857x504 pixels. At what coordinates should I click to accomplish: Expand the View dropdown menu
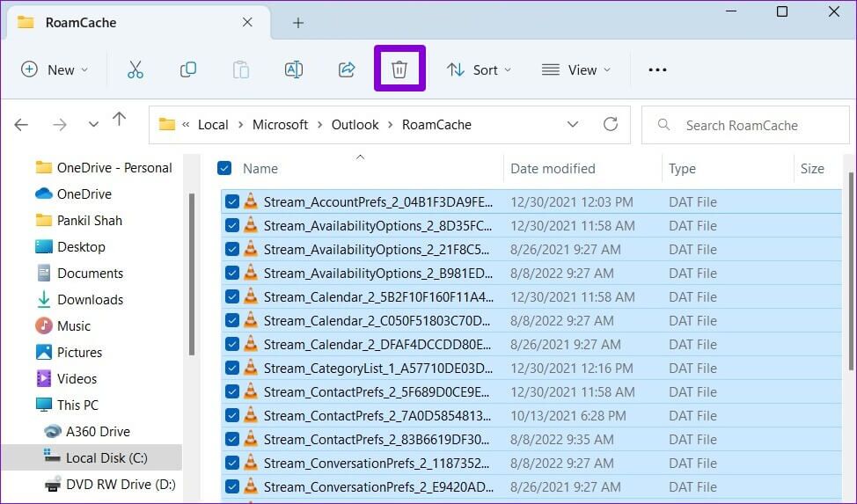[576, 69]
